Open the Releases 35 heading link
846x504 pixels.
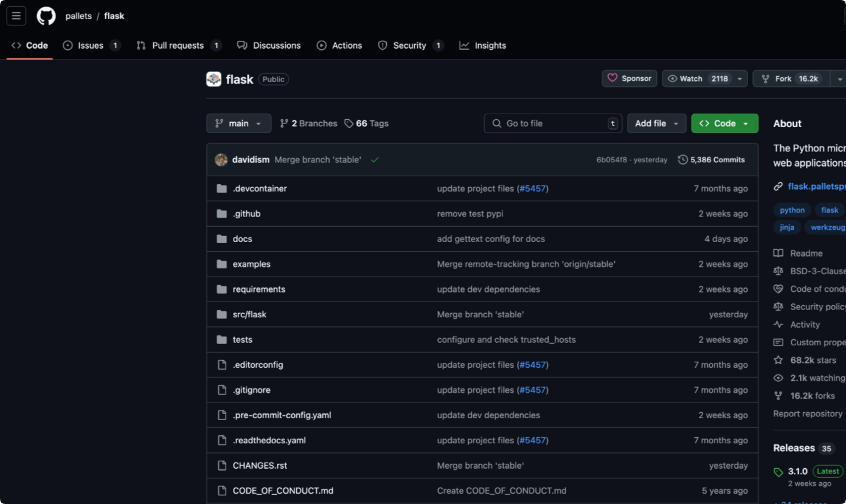point(803,448)
